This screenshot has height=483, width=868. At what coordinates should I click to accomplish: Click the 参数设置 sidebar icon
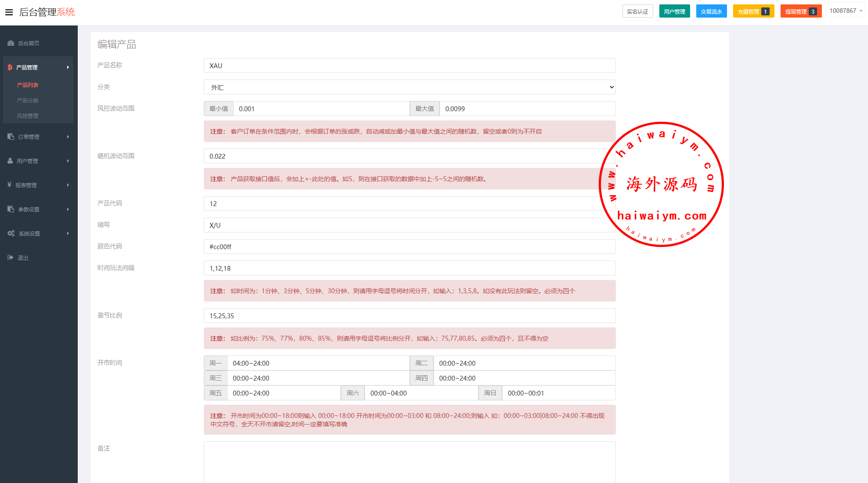[x=11, y=209]
